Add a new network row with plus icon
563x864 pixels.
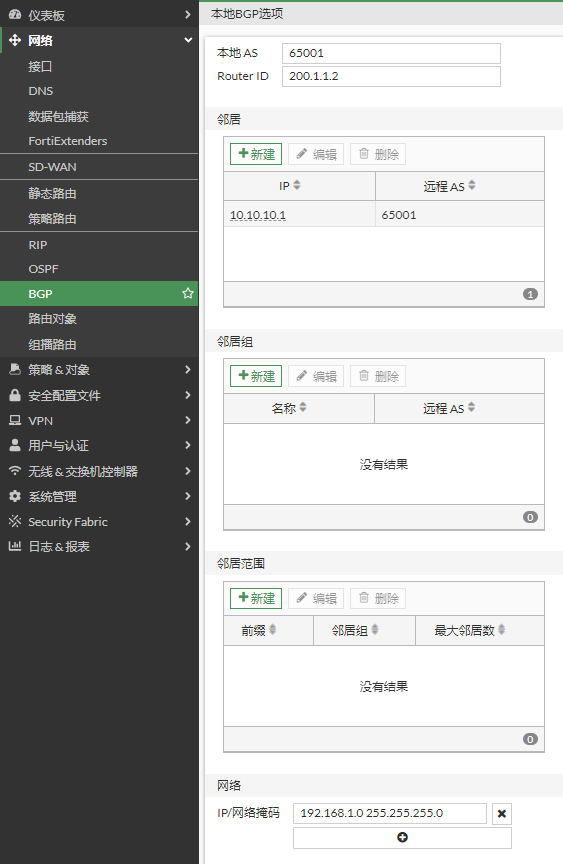click(x=402, y=838)
